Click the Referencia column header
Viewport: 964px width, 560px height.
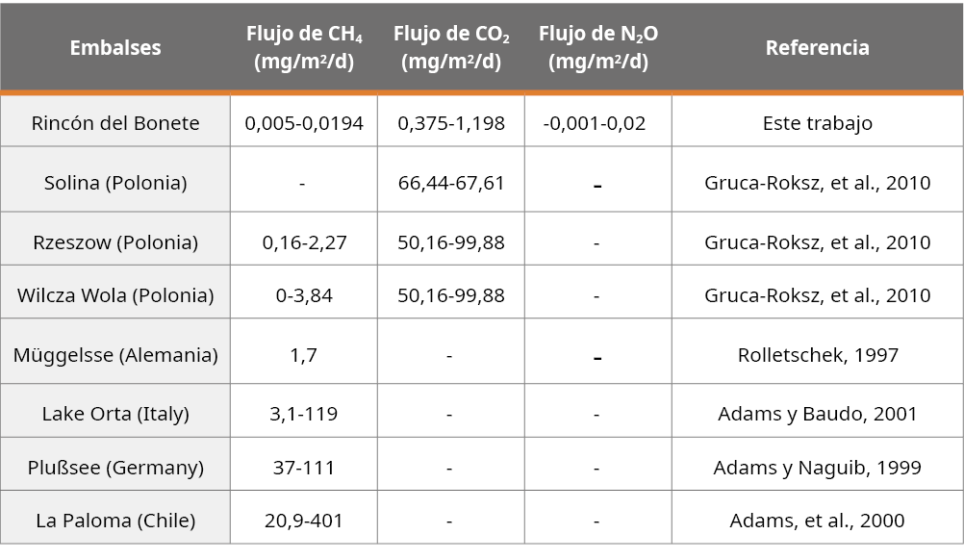coord(817,47)
